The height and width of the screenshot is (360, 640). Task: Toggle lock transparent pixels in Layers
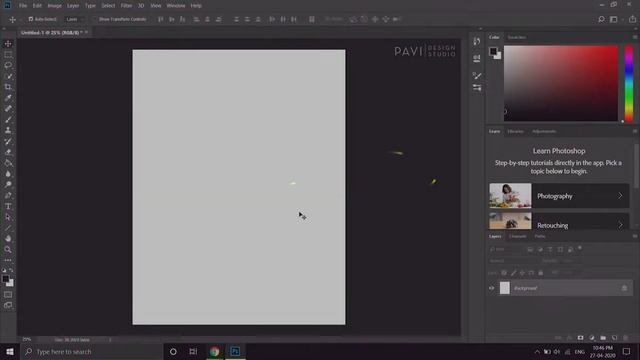tap(504, 273)
